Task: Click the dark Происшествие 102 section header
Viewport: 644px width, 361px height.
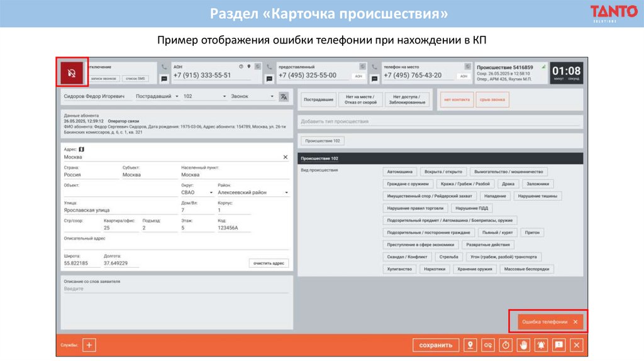Action: click(440, 158)
